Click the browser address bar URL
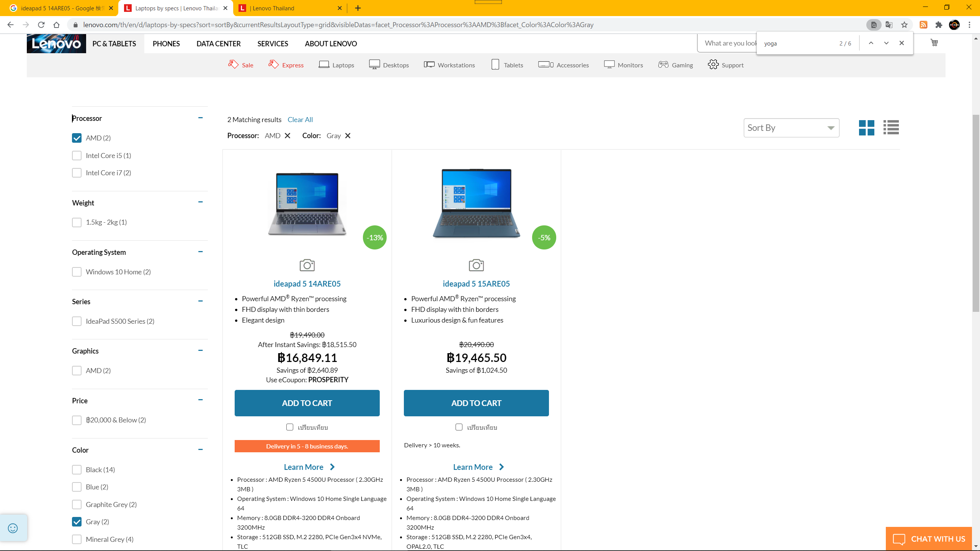Viewport: 980px width, 551px height. pyautogui.click(x=338, y=25)
